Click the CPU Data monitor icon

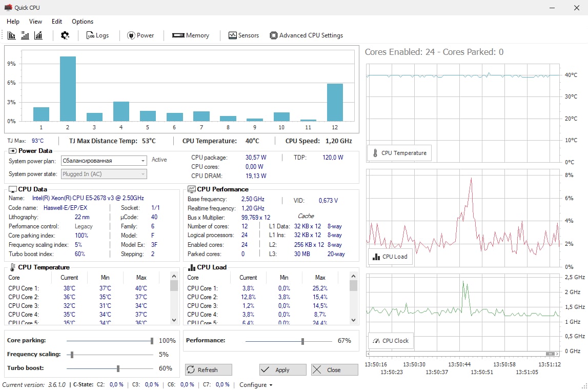[x=12, y=189]
